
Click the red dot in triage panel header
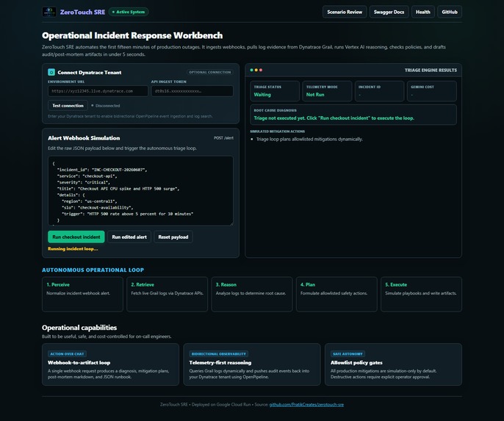pyautogui.click(x=261, y=70)
